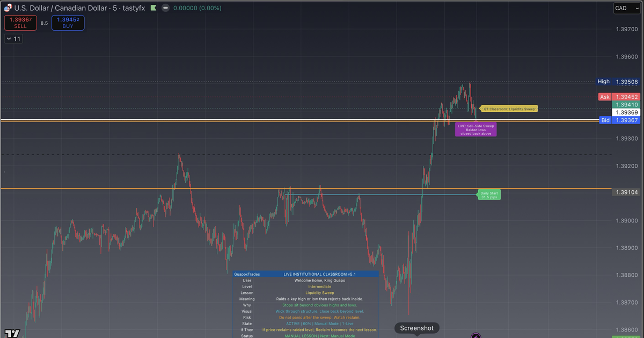Click the green market status flag icon
The height and width of the screenshot is (338, 644).
coord(152,8)
